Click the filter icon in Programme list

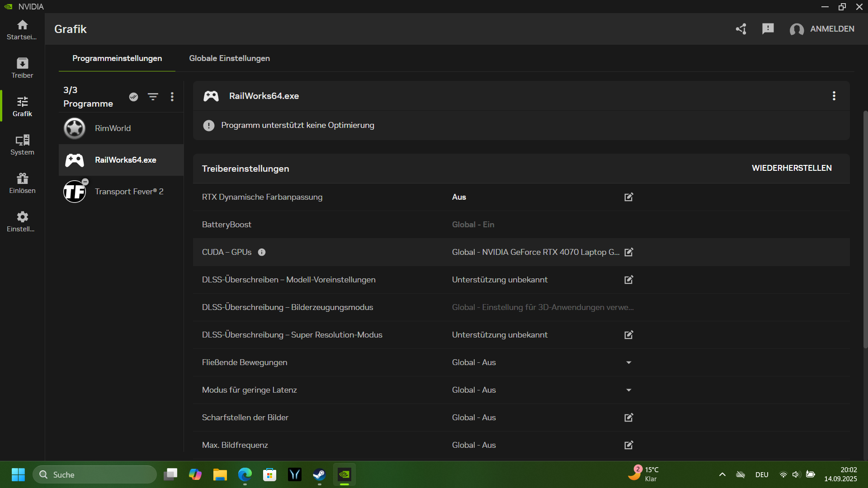pos(153,97)
